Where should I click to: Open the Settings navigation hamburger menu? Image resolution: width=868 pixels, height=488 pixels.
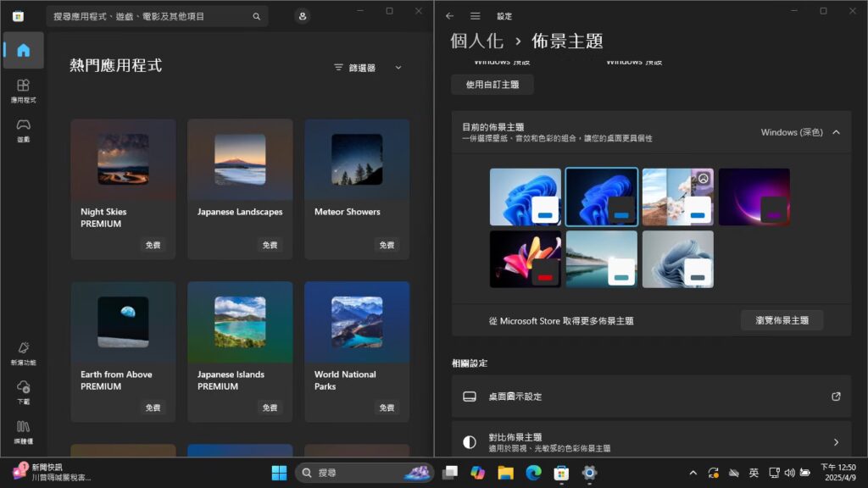coord(475,14)
